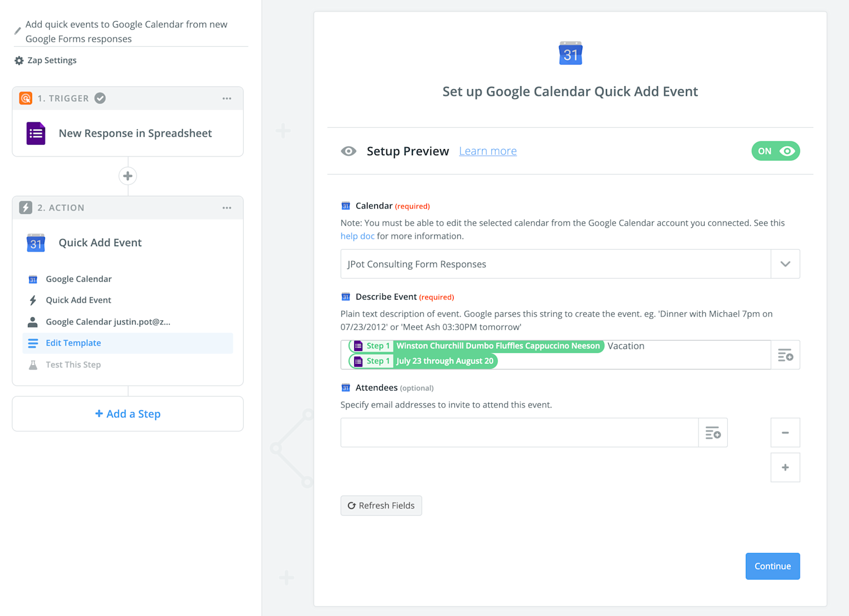Image resolution: width=849 pixels, height=616 pixels.
Task: Click the Edit Template lines icon
Action: [x=33, y=343]
